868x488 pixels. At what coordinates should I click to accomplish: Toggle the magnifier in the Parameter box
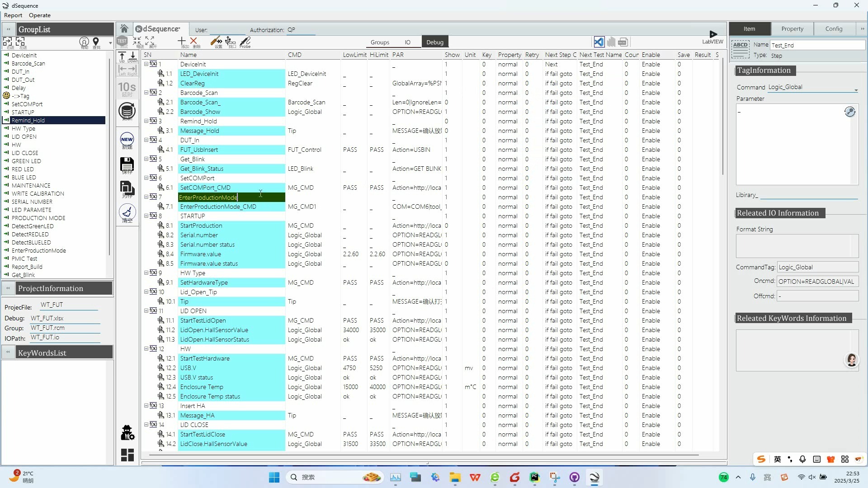pos(850,112)
